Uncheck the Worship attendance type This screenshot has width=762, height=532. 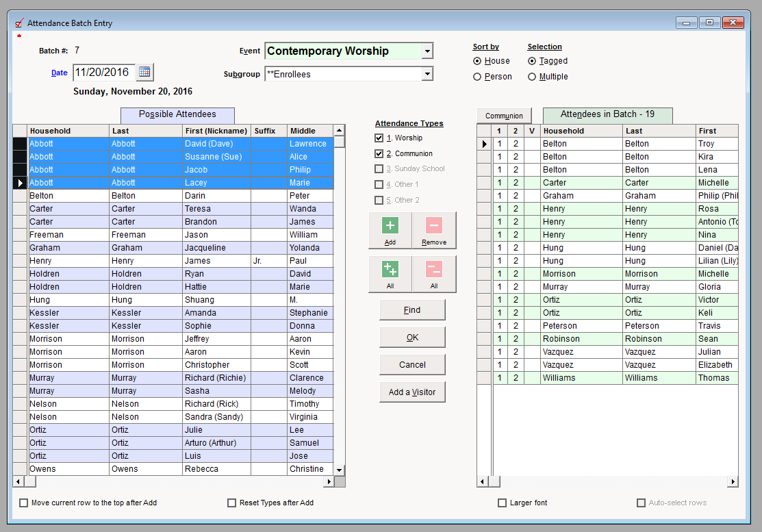tap(379, 138)
